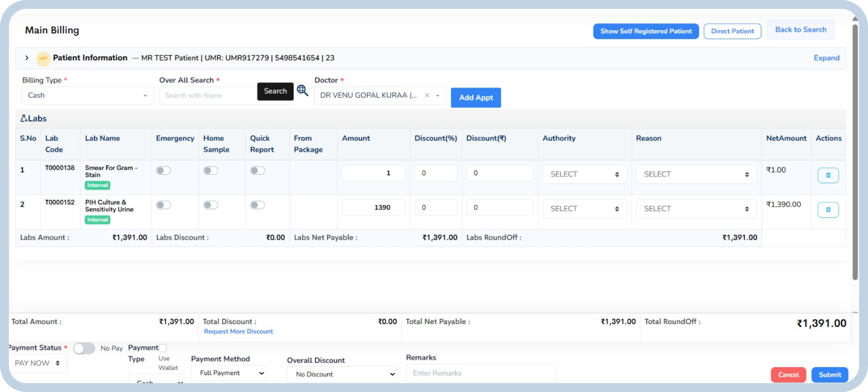Click the Enter Remarks field
868x392 pixels.
point(481,373)
